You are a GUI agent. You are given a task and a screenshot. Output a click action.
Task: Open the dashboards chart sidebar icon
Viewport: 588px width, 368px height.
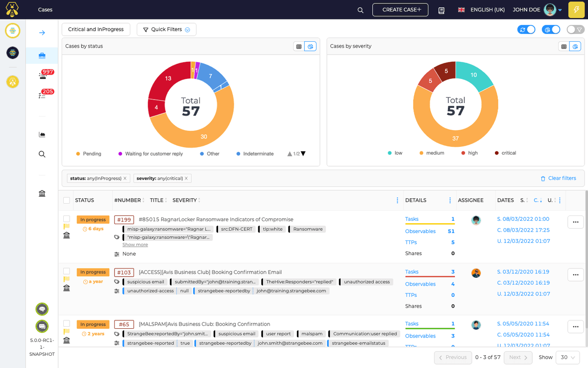[x=42, y=134]
